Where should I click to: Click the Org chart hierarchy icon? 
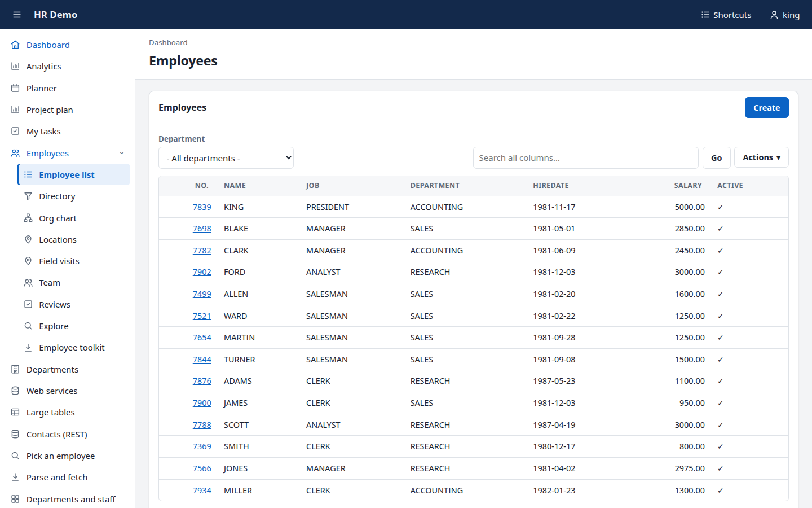pyautogui.click(x=28, y=218)
